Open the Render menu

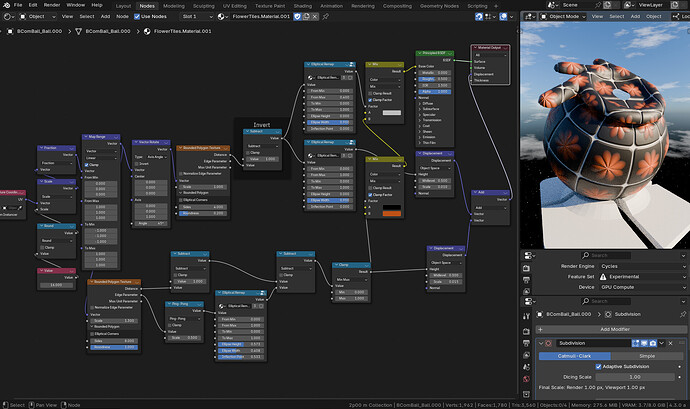pos(52,5)
